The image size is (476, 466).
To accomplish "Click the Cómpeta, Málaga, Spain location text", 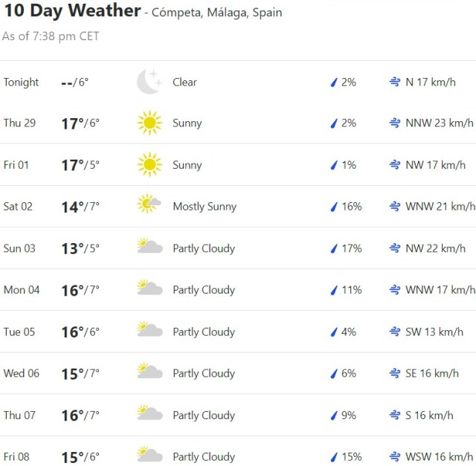I will click(216, 13).
